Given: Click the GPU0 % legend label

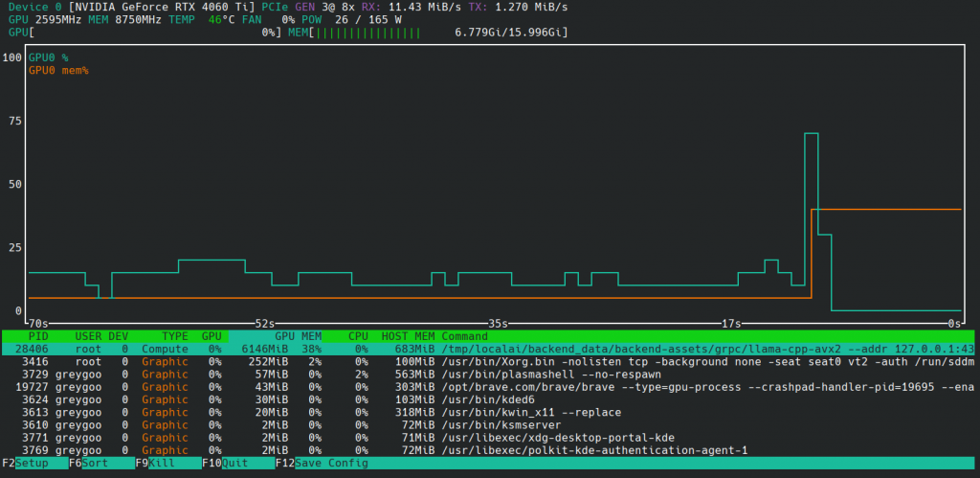Looking at the screenshot, I should pyautogui.click(x=48, y=57).
